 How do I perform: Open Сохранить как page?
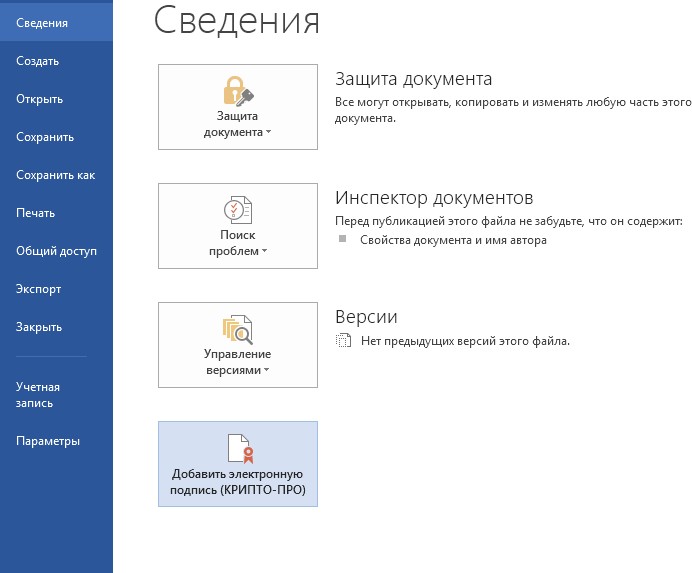(x=55, y=175)
